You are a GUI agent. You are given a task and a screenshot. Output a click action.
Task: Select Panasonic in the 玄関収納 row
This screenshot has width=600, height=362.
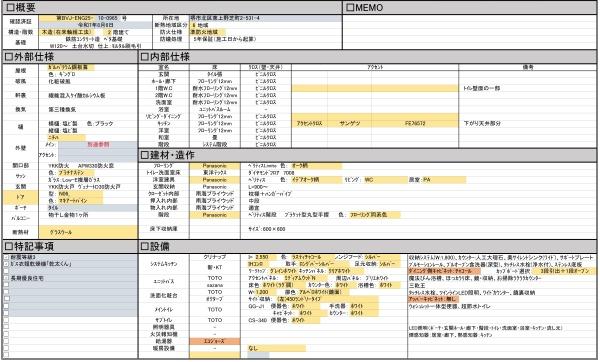(215, 187)
